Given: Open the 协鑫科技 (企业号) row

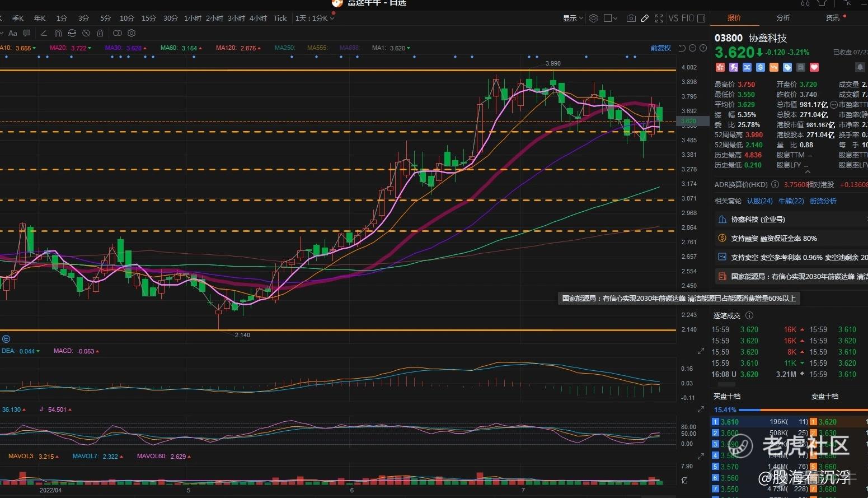Looking at the screenshot, I should (791, 220).
